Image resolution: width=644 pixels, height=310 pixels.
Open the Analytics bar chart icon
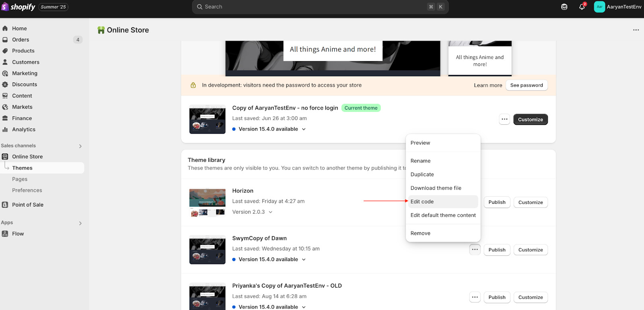[5, 130]
